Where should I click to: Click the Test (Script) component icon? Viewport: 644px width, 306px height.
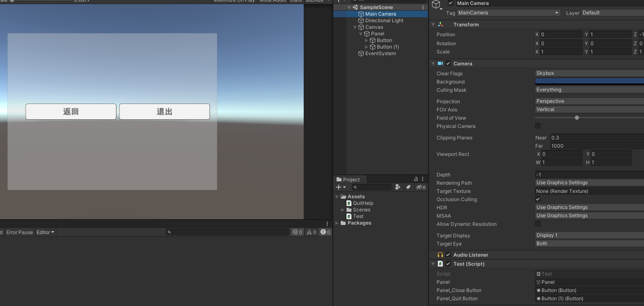point(440,264)
